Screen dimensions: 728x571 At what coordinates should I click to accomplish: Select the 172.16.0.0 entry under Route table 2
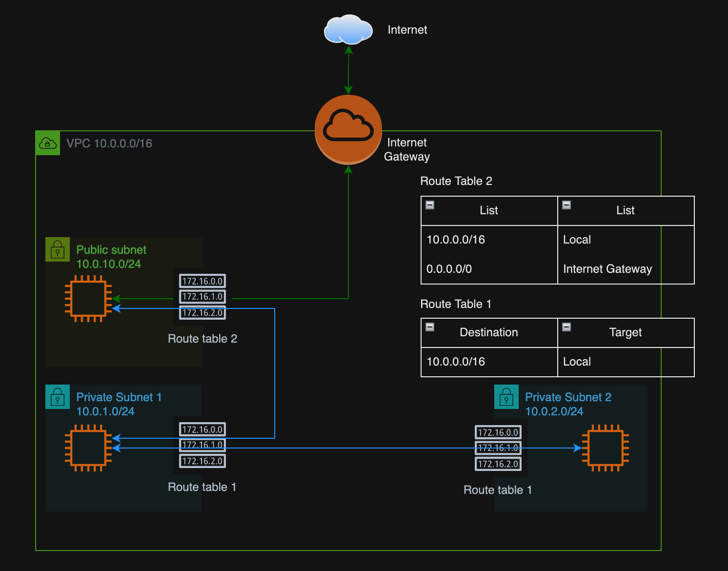point(202,281)
